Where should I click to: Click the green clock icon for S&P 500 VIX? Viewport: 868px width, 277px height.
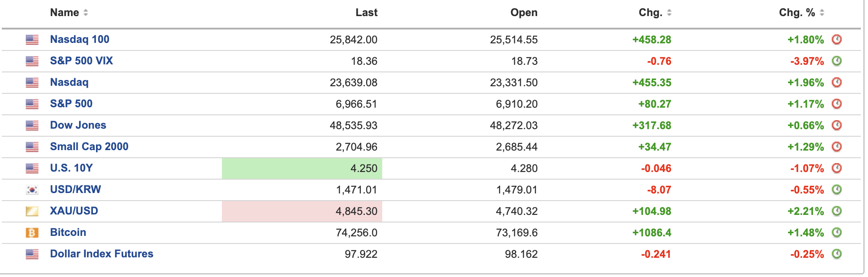coord(836,61)
